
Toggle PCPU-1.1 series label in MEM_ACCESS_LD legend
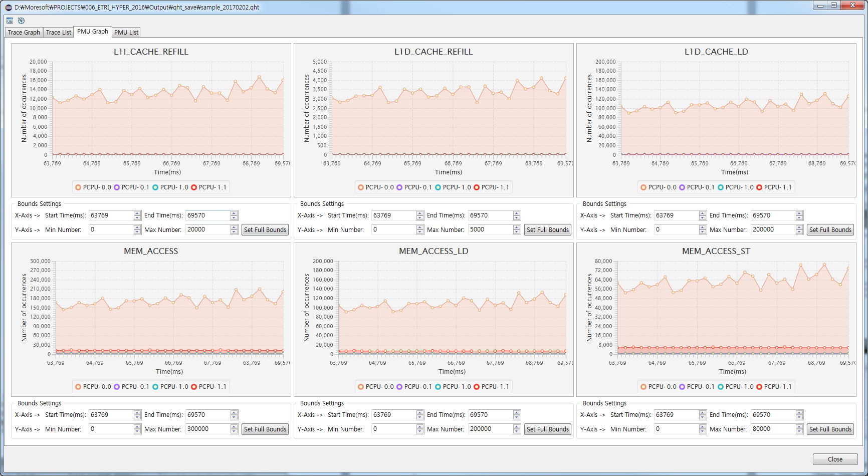pyautogui.click(x=495, y=387)
